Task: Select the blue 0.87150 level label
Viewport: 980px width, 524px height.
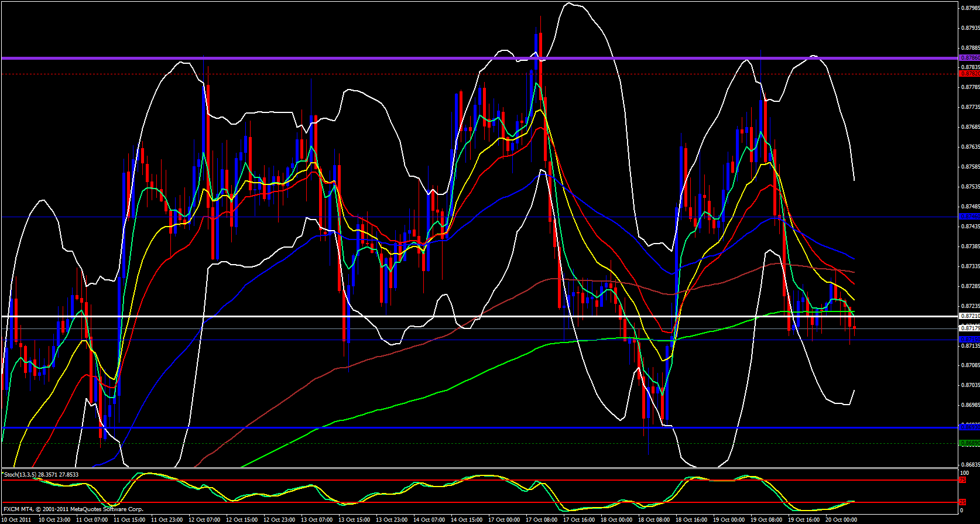Action: click(969, 340)
